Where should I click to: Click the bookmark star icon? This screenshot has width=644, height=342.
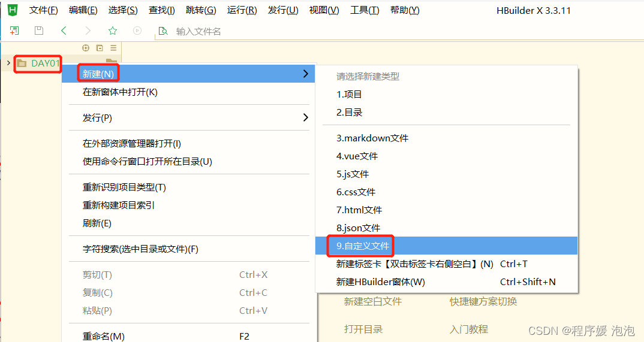tap(113, 31)
